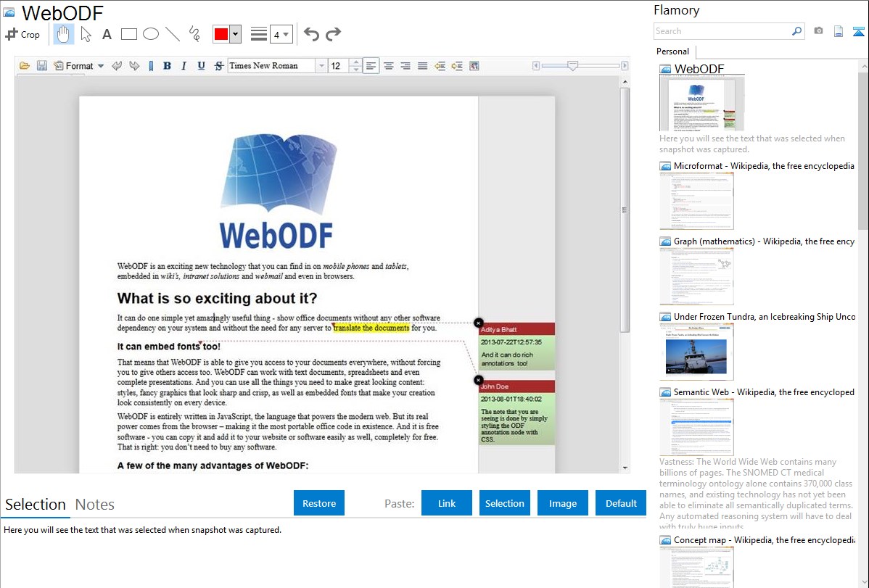Pick the rectangle drawing tool
The width and height of the screenshot is (869, 588).
(128, 34)
